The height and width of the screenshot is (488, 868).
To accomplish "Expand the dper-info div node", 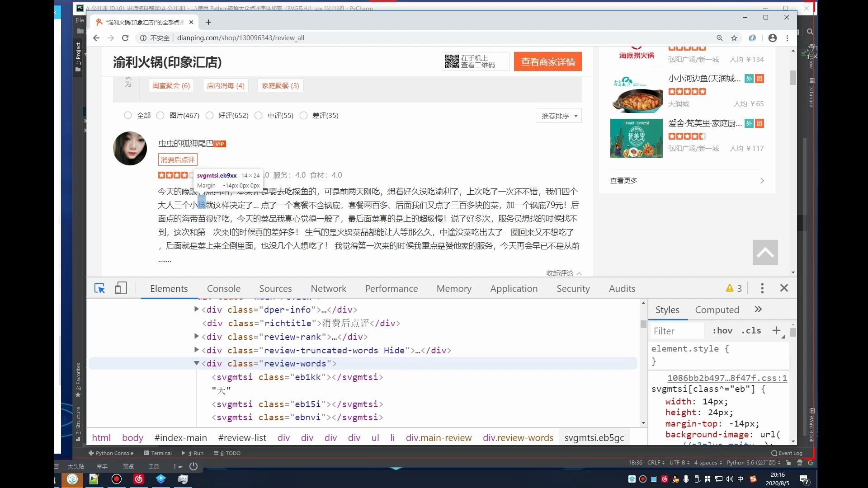I will pos(196,309).
